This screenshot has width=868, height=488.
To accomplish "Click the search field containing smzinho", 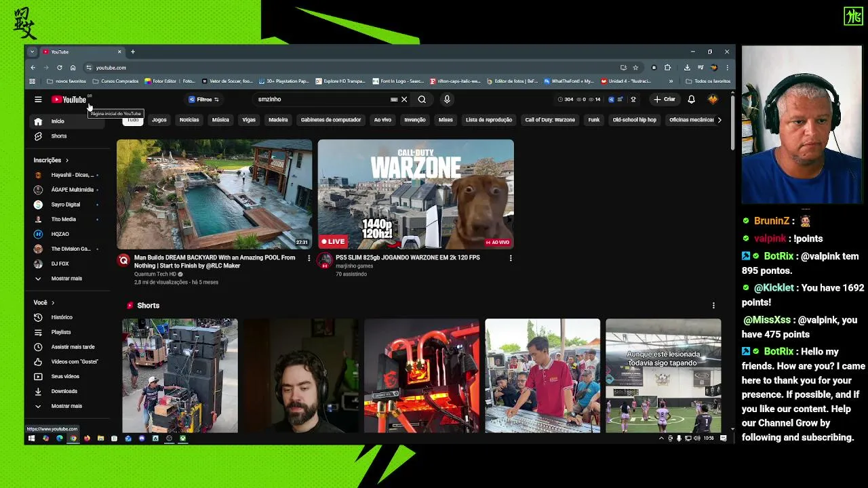I will (x=322, y=100).
